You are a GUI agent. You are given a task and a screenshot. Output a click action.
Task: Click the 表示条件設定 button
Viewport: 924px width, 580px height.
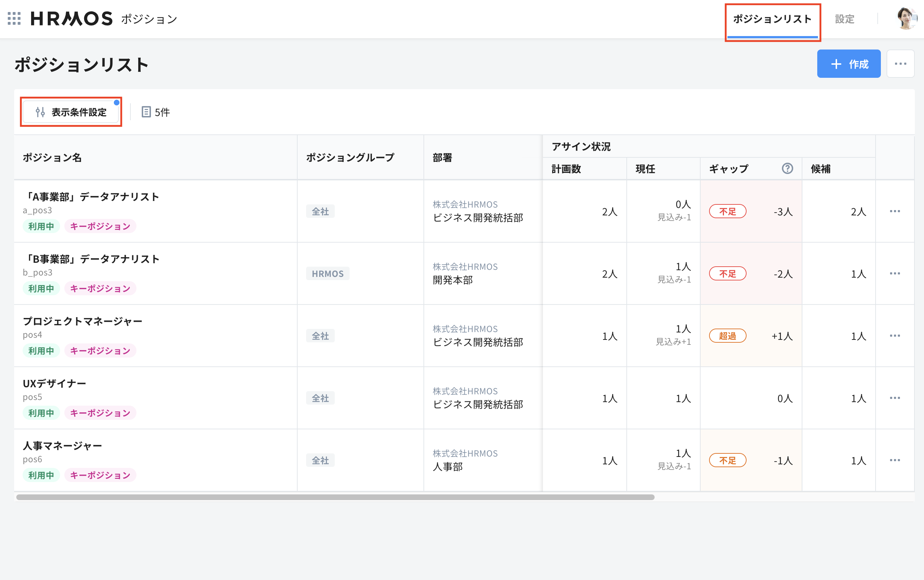[71, 112]
